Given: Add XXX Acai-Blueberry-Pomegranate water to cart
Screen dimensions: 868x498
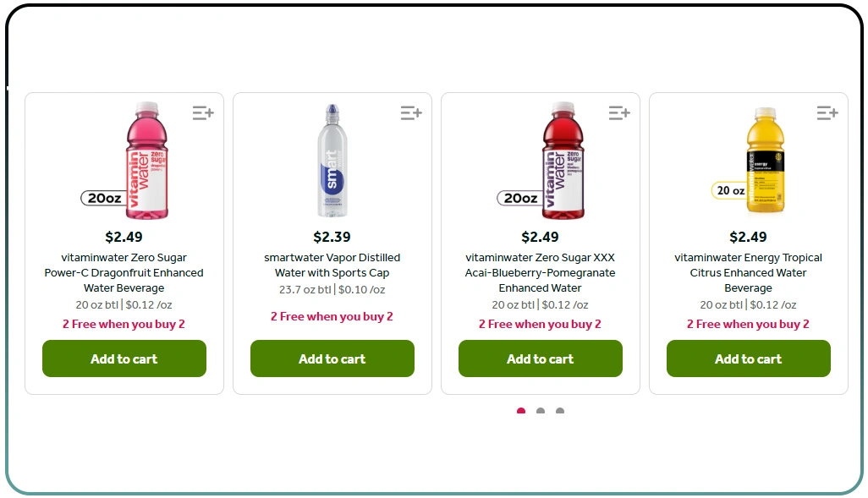Looking at the screenshot, I should click(540, 358).
